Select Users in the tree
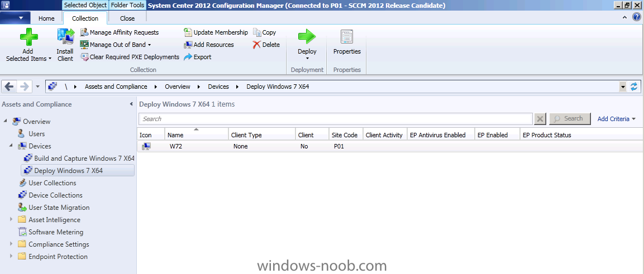The height and width of the screenshot is (274, 644). click(x=36, y=134)
